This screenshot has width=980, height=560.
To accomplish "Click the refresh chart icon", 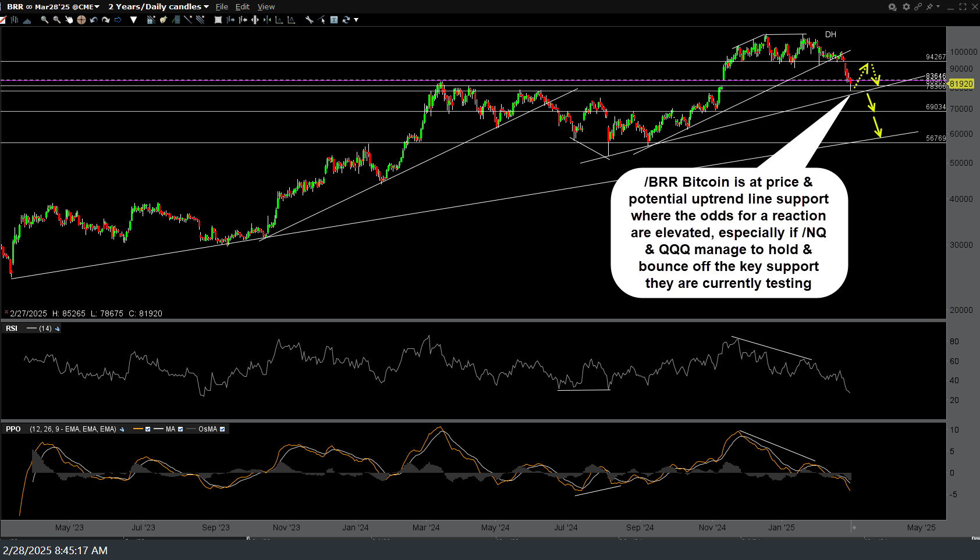I will click(346, 20).
